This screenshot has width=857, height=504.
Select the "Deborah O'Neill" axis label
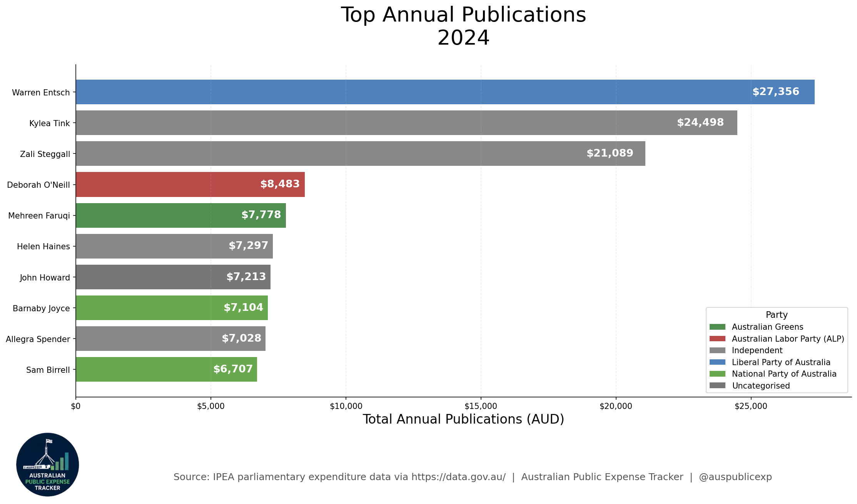click(38, 185)
